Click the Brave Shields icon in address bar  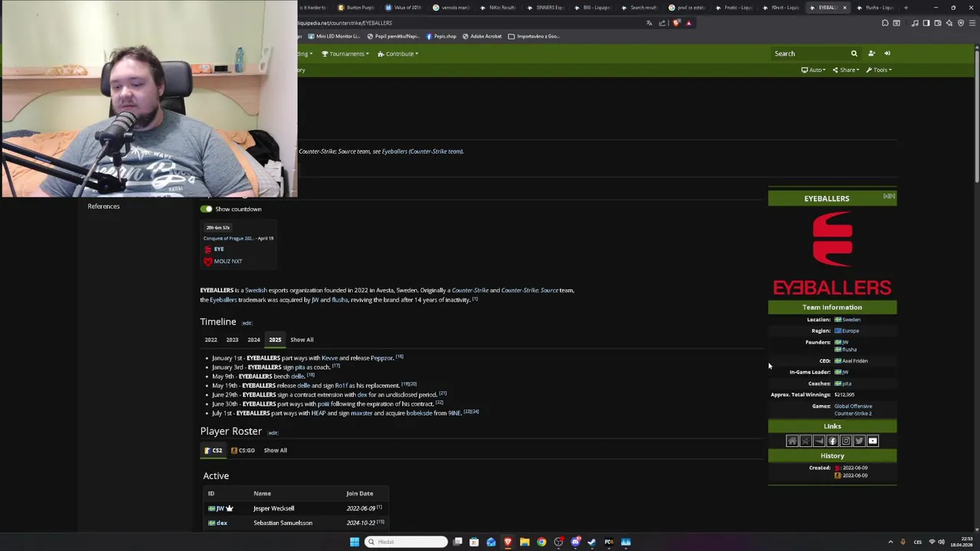coord(676,23)
